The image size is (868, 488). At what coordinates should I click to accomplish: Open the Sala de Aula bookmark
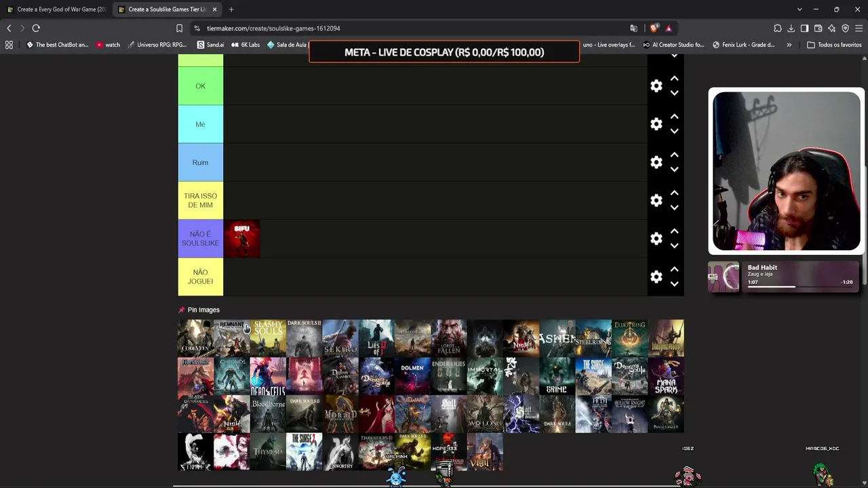[287, 45]
